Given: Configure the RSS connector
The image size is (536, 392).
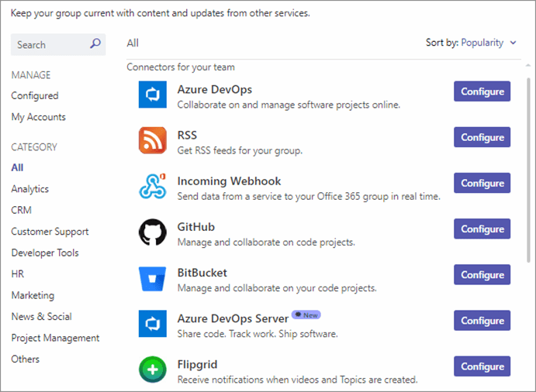Looking at the screenshot, I should [482, 137].
